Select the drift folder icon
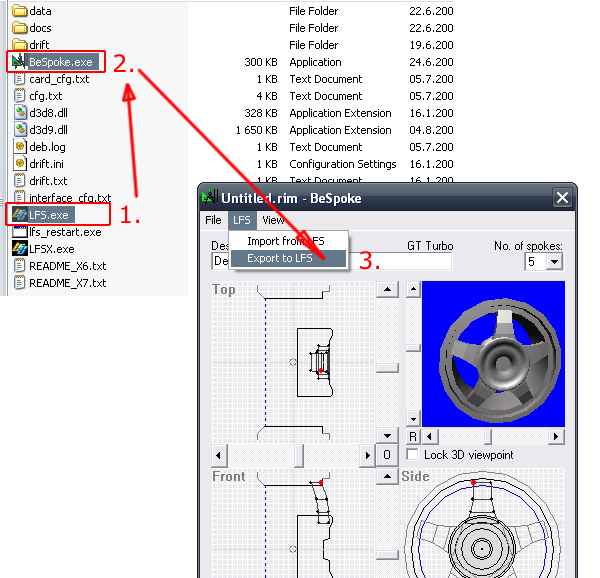600x578 pixels. (20, 44)
